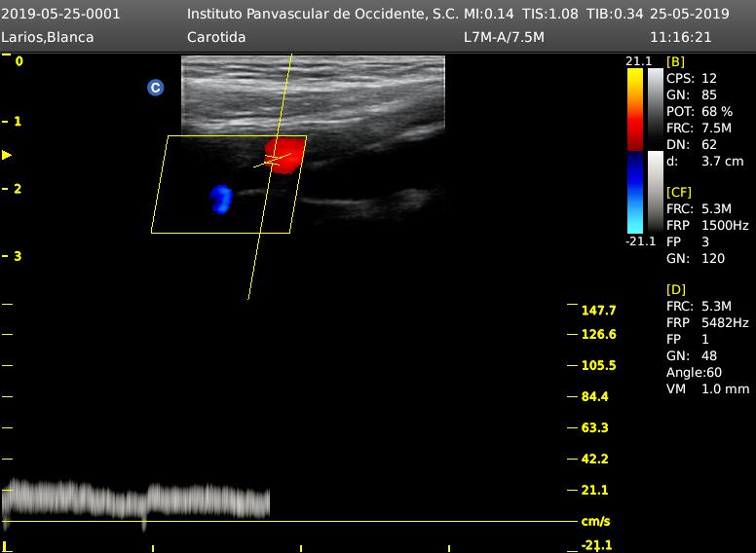Click the 105.5 velocity scale label
Image resolution: width=756 pixels, height=553 pixels.
pos(599,366)
